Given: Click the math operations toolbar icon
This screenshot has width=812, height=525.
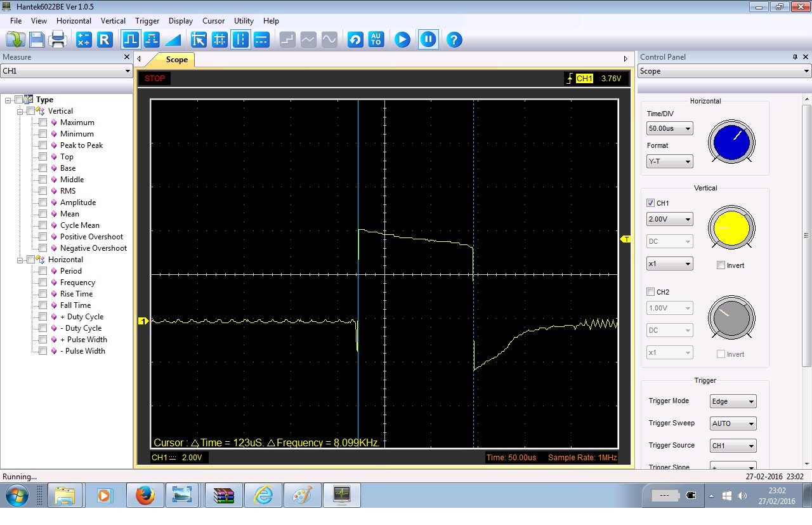Looking at the screenshot, I should click(84, 39).
